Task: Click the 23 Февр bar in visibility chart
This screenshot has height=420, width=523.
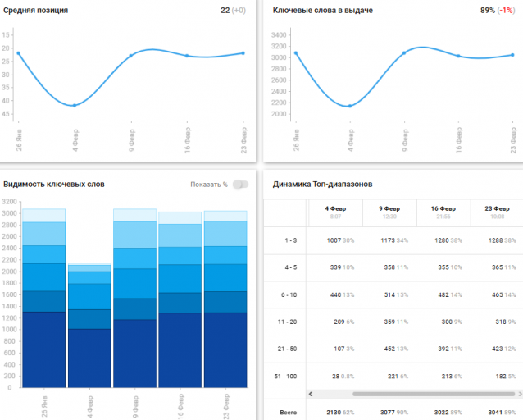Action: coord(225,299)
